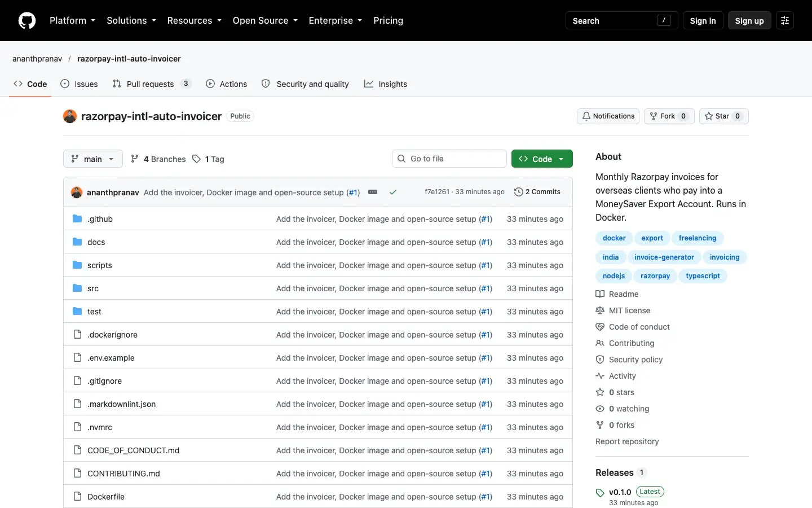Open the Actions tab
Image resolution: width=812 pixels, height=508 pixels.
[227, 84]
